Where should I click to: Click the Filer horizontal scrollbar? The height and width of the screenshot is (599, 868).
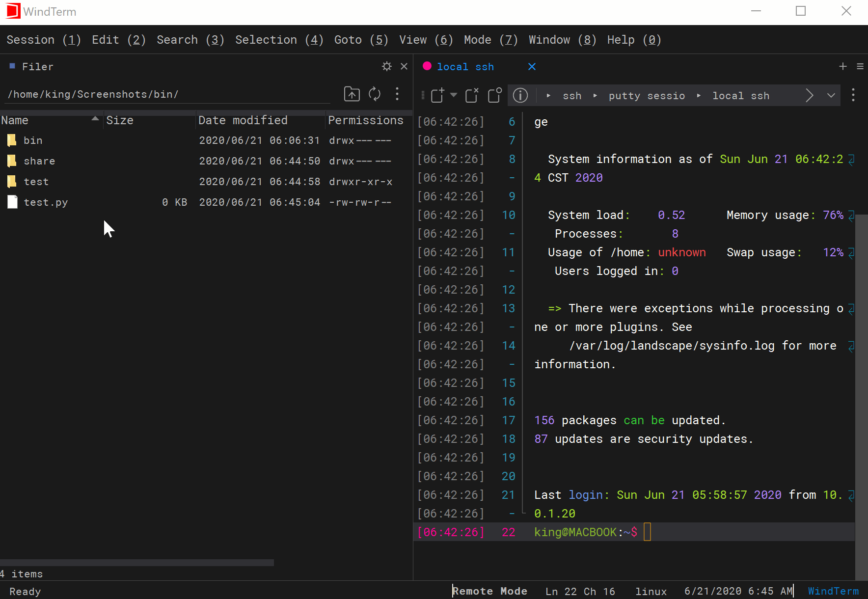[x=137, y=563]
